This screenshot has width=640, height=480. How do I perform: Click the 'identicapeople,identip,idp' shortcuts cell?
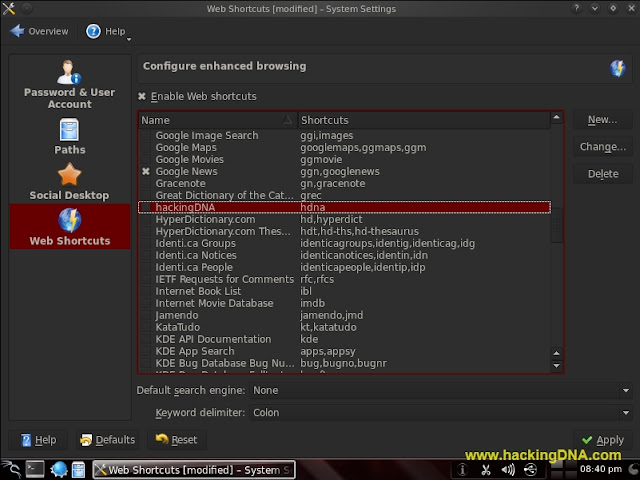pos(362,267)
